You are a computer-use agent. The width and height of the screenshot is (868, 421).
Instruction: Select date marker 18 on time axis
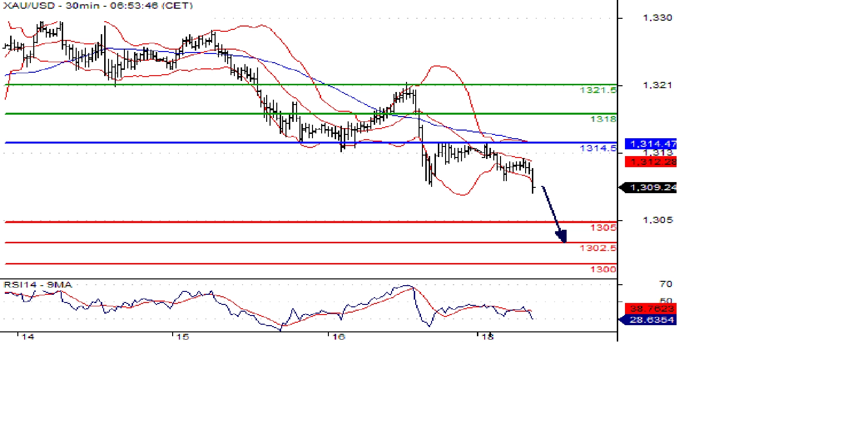click(x=488, y=337)
